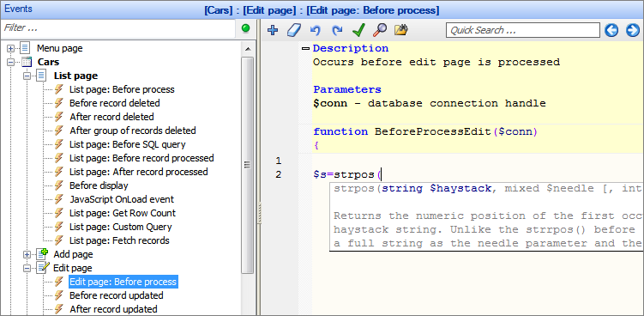The width and height of the screenshot is (644, 316).
Task: Click the Undo arrow icon
Action: (x=315, y=30)
